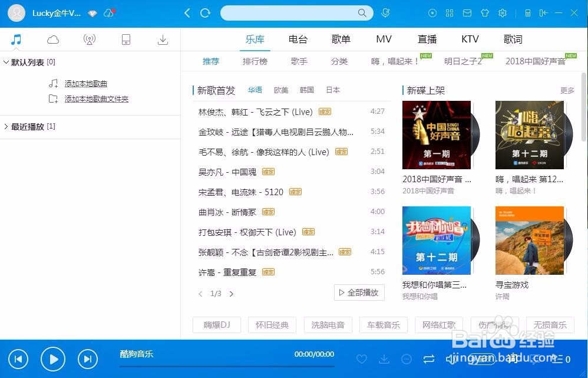Click the skin/theme shirt icon
This screenshot has height=378, width=588.
(x=485, y=12)
